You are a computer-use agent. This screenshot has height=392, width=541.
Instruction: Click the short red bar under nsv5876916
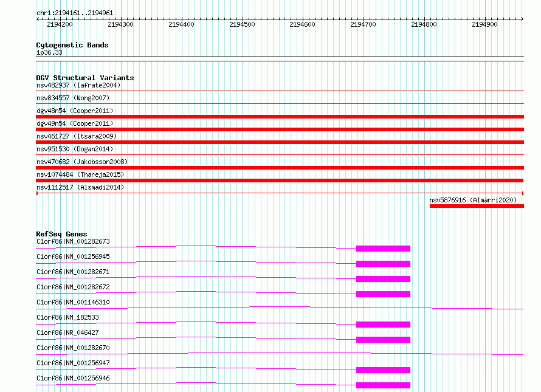(477, 206)
